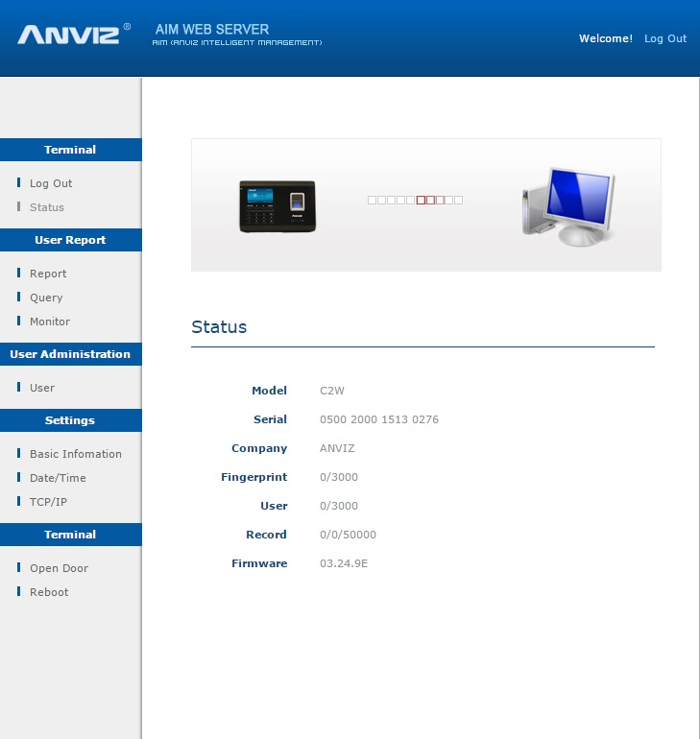The width and height of the screenshot is (700, 739).
Task: Select the company value ANVIZ
Action: 337,448
